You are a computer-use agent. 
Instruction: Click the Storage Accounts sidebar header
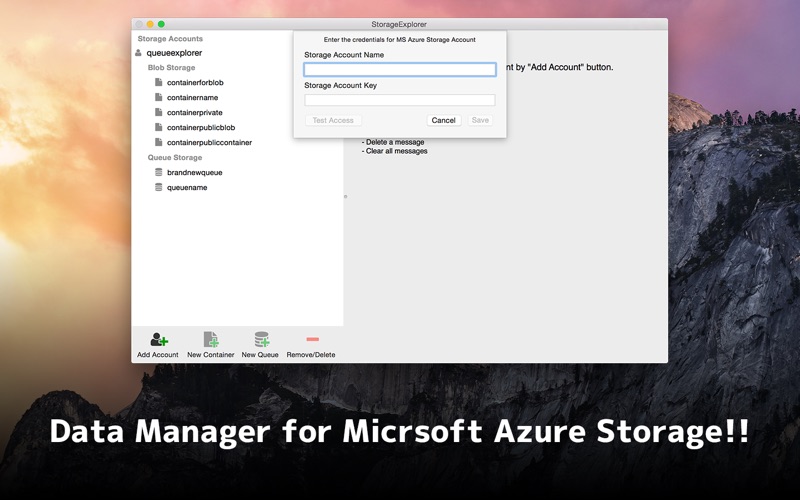[x=170, y=39]
